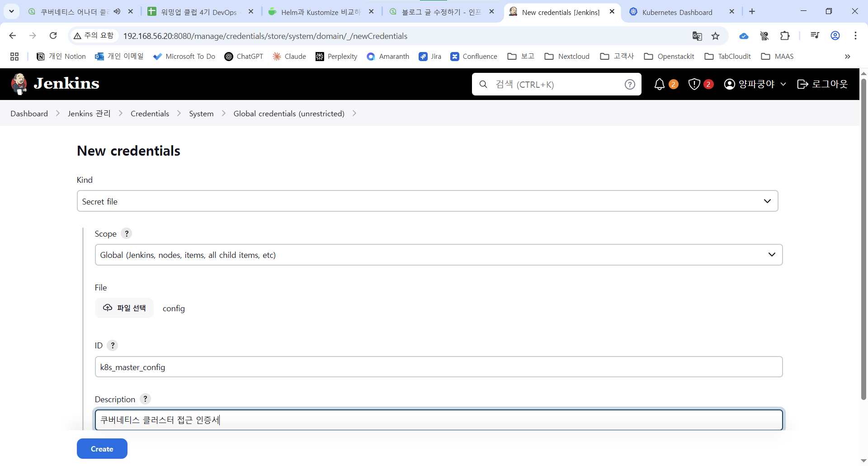This screenshot has height=466, width=868.
Task: Click the ID help question mark
Action: pos(113,345)
